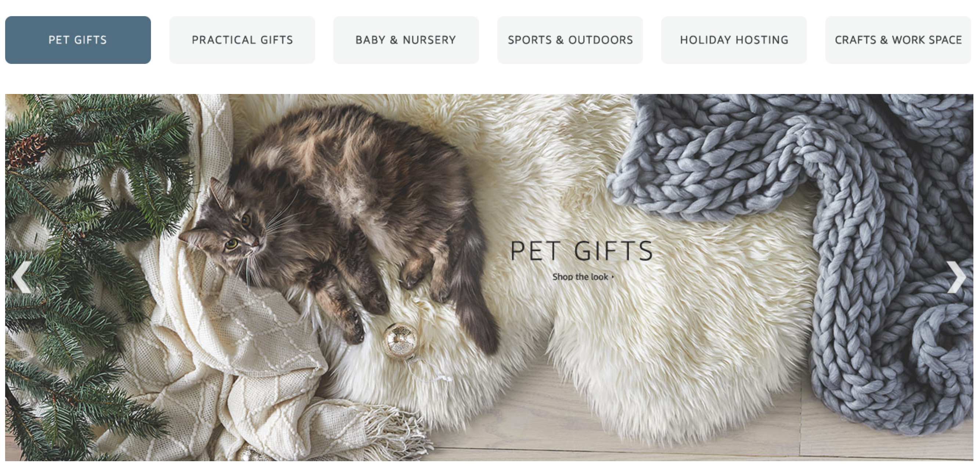Click the silver ornament ball in banner
Viewport: 980px width, 470px height.
400,341
